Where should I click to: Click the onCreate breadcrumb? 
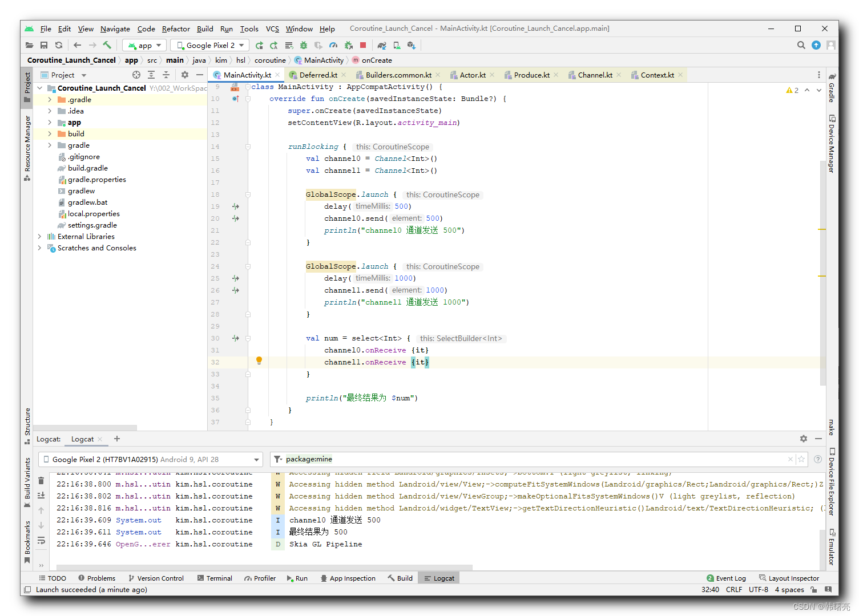(x=372, y=60)
